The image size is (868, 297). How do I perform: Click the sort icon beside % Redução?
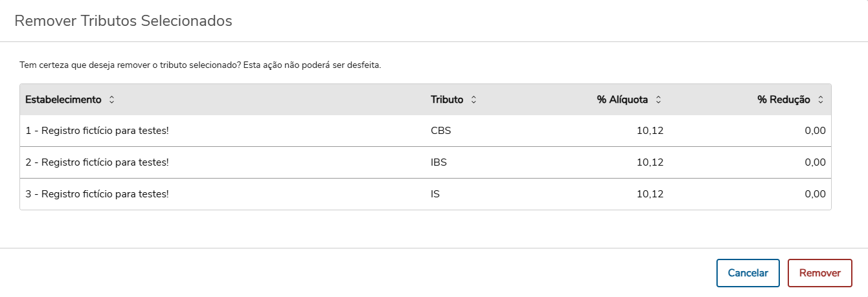click(820, 100)
